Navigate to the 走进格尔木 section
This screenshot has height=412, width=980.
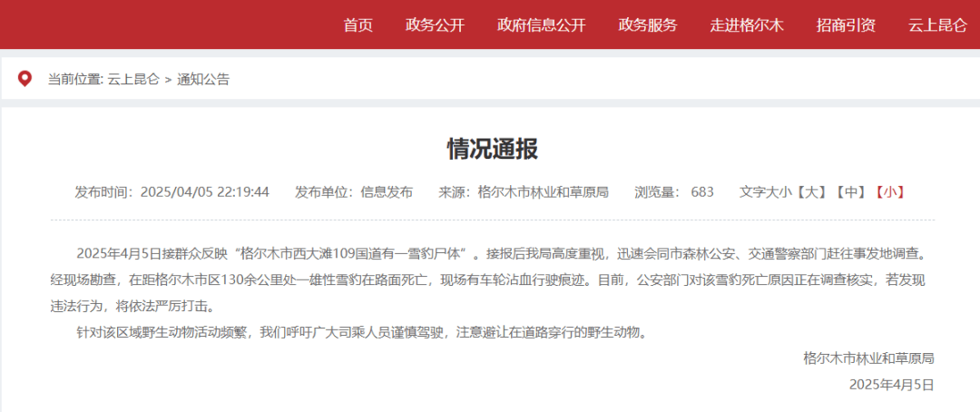click(x=746, y=25)
